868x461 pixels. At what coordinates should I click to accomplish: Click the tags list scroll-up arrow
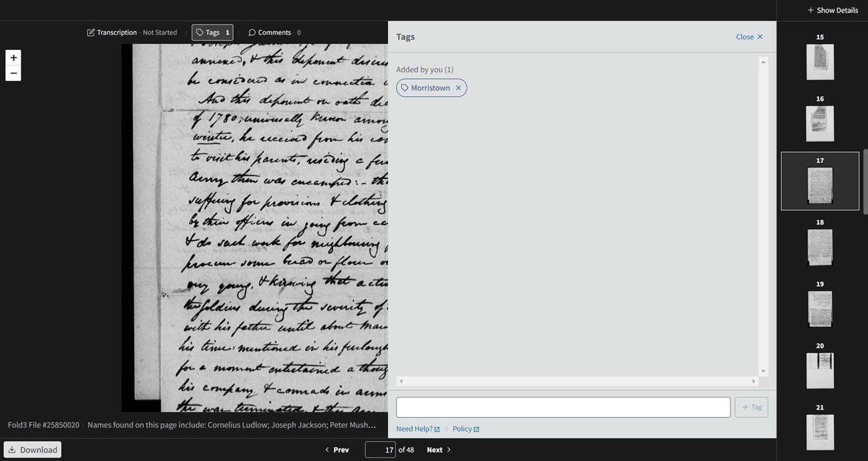coord(763,62)
